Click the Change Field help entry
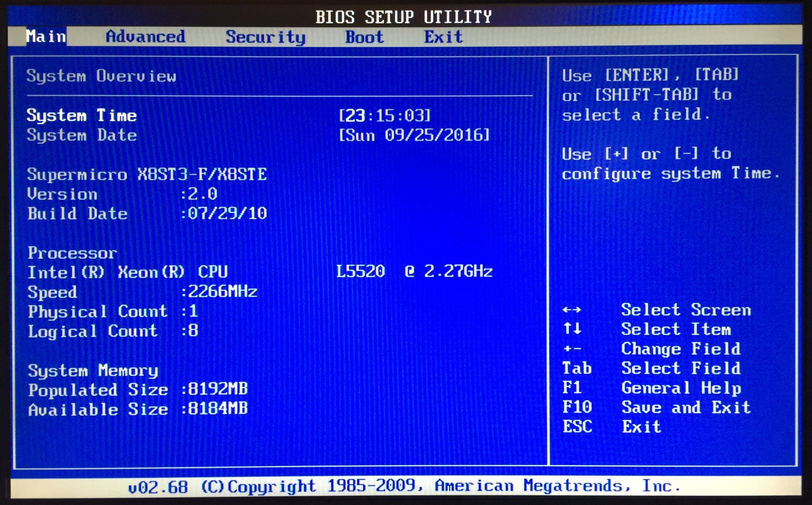Viewport: 812px width, 505px height. [681, 349]
